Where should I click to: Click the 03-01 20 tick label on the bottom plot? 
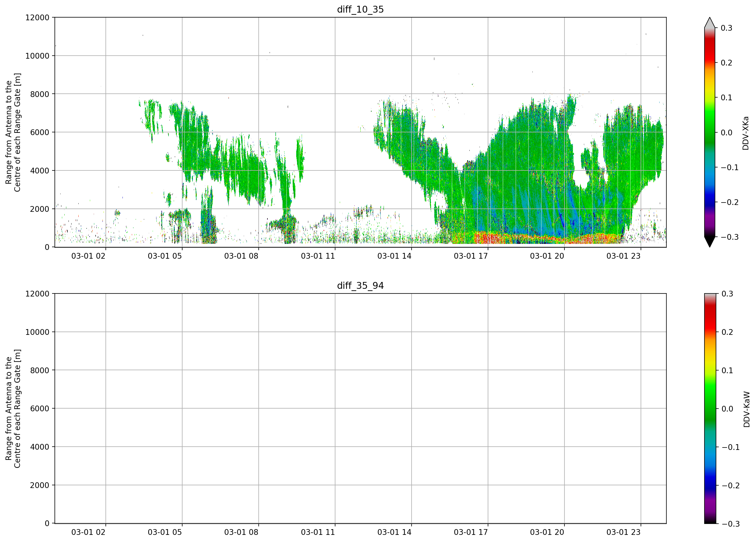pos(547,532)
